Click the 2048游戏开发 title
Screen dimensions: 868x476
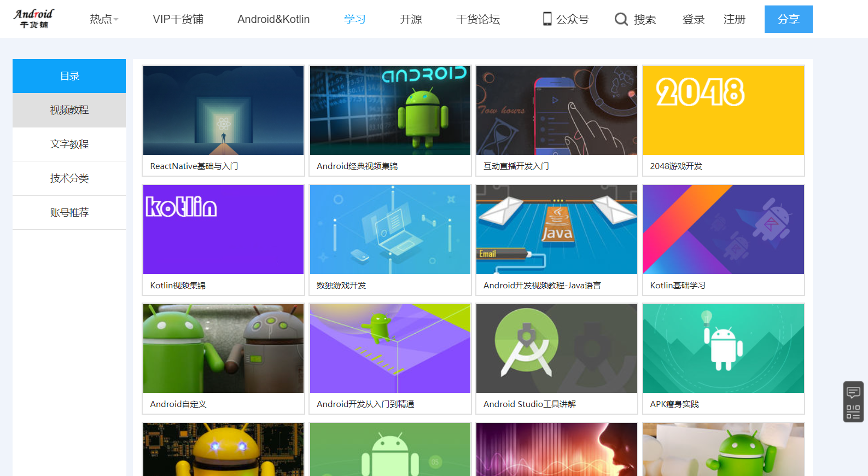(676, 166)
